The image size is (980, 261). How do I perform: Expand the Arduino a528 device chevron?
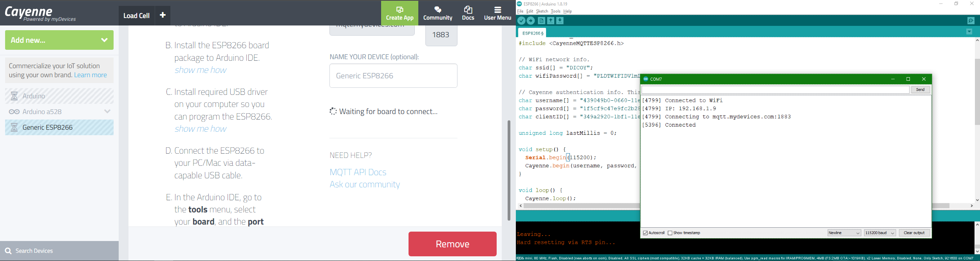click(x=107, y=112)
